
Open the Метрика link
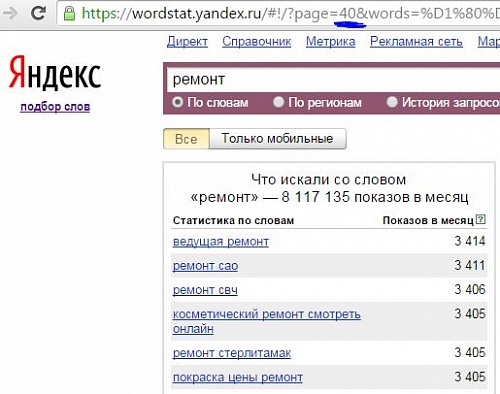pyautogui.click(x=331, y=42)
